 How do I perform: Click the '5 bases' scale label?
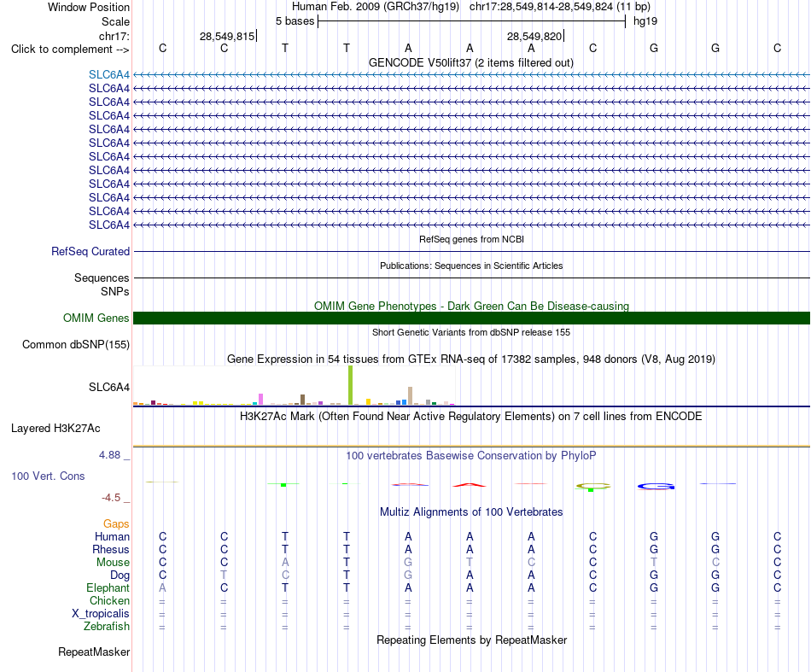[x=295, y=21]
